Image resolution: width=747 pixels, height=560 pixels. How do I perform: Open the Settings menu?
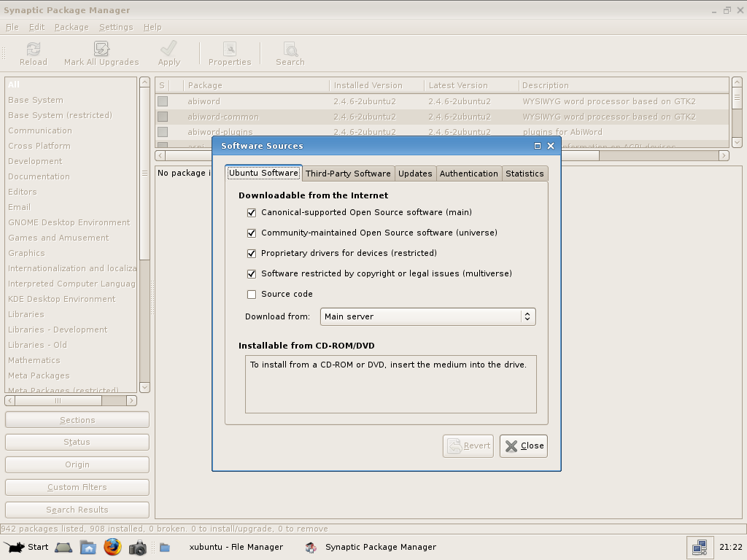(116, 27)
